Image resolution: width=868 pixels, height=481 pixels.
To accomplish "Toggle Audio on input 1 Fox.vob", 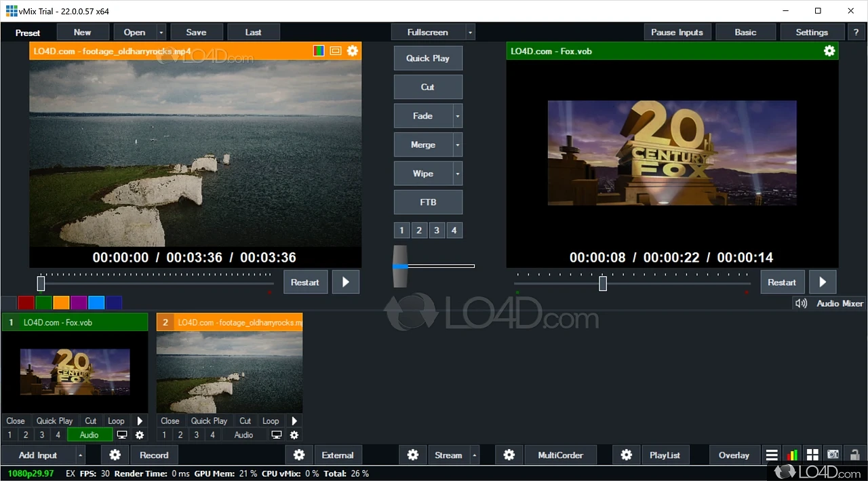I will pyautogui.click(x=90, y=435).
